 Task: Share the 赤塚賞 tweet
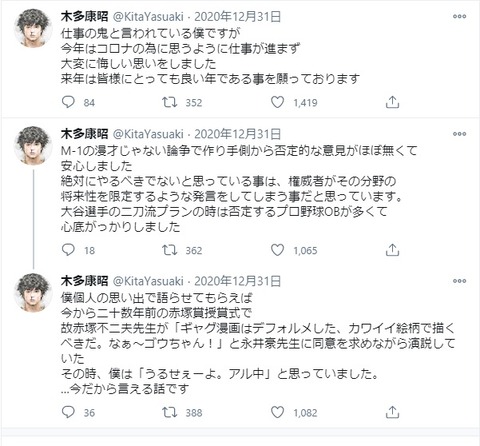click(392, 412)
